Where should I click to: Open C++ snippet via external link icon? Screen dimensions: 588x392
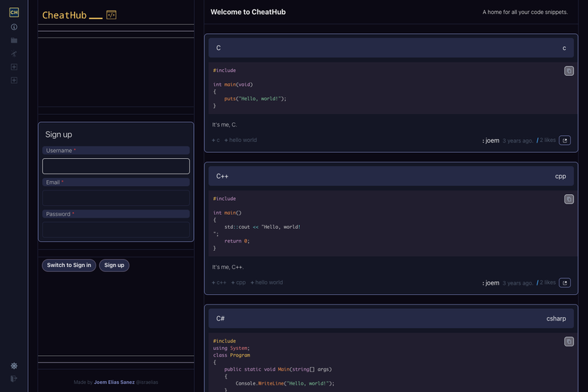click(564, 283)
